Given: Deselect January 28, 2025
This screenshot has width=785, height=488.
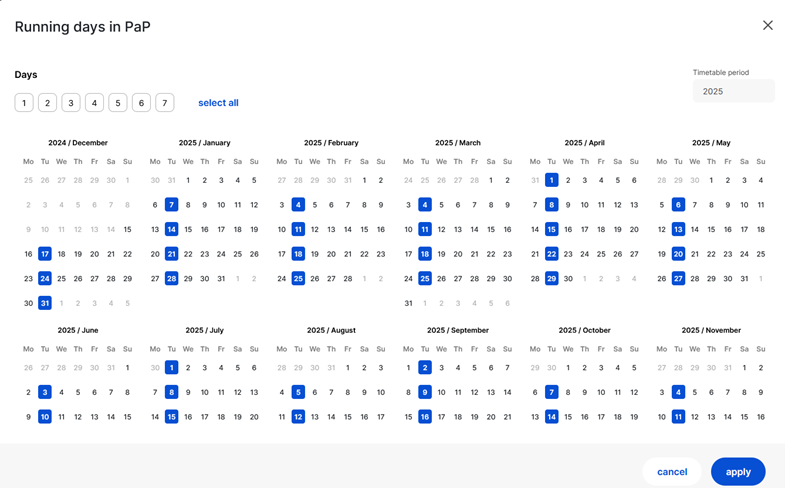Looking at the screenshot, I should tap(171, 278).
